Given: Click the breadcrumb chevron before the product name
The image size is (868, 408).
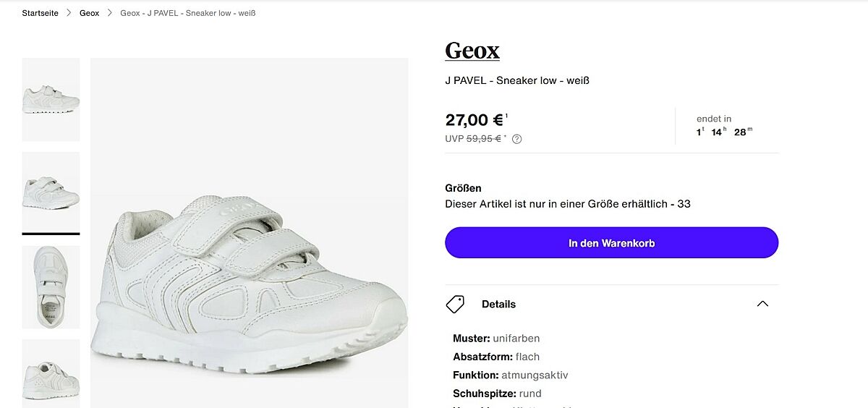Looking at the screenshot, I should (x=110, y=13).
